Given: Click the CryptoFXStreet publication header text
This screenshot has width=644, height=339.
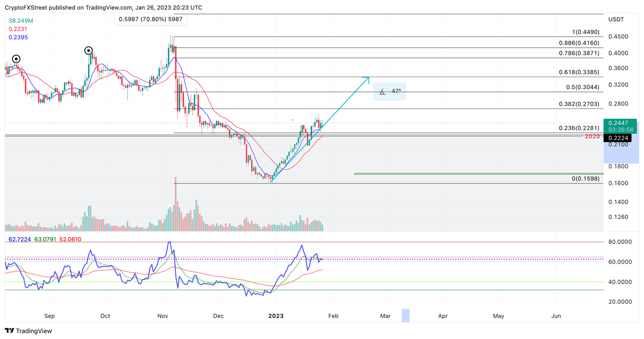Looking at the screenshot, I should coord(104,8).
